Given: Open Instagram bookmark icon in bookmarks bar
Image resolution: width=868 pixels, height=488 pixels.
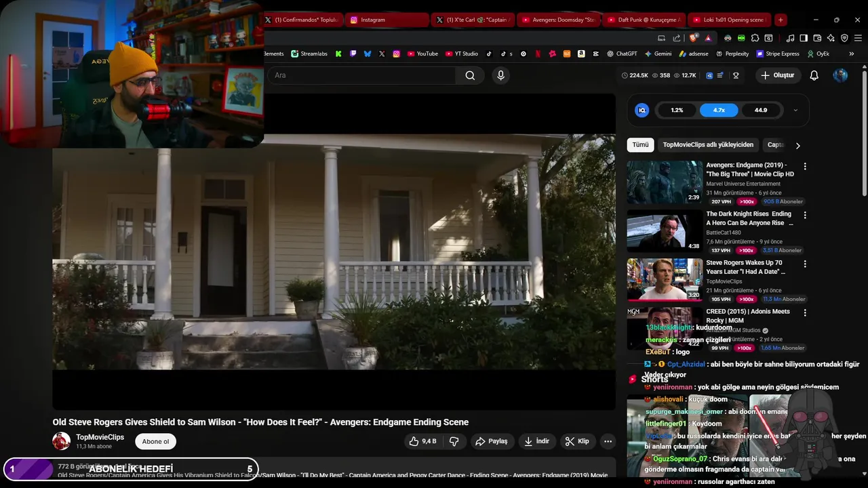Looking at the screenshot, I should click(397, 54).
